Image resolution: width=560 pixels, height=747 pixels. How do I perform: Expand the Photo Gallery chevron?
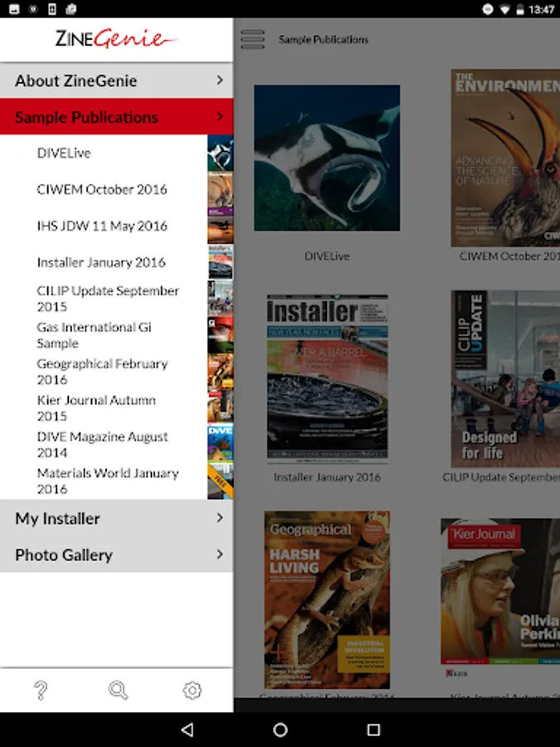pyautogui.click(x=220, y=554)
